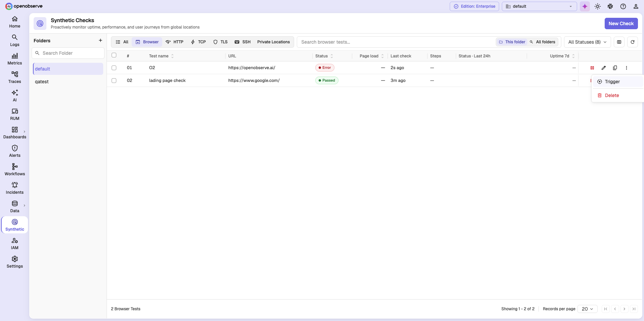Select the All tab
Screen dimensions: 644x321
tap(122, 42)
